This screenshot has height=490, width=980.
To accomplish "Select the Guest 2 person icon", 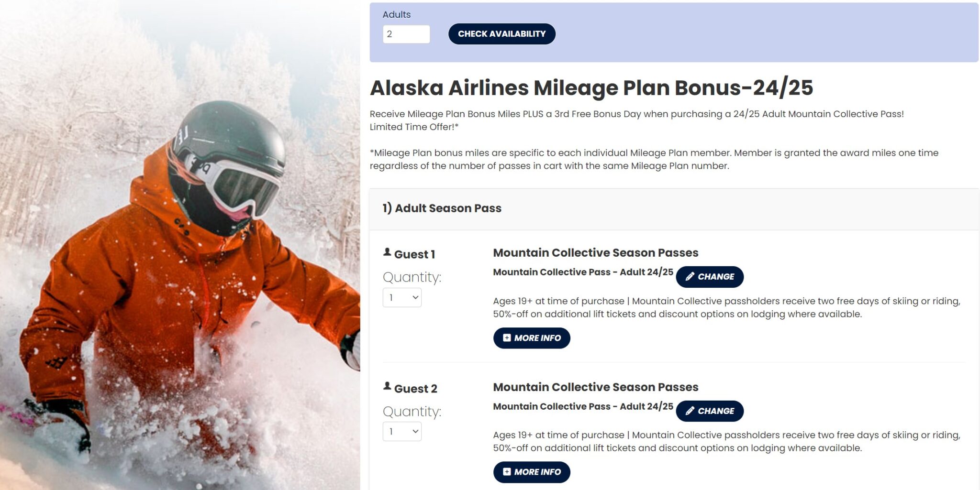I will tap(387, 385).
